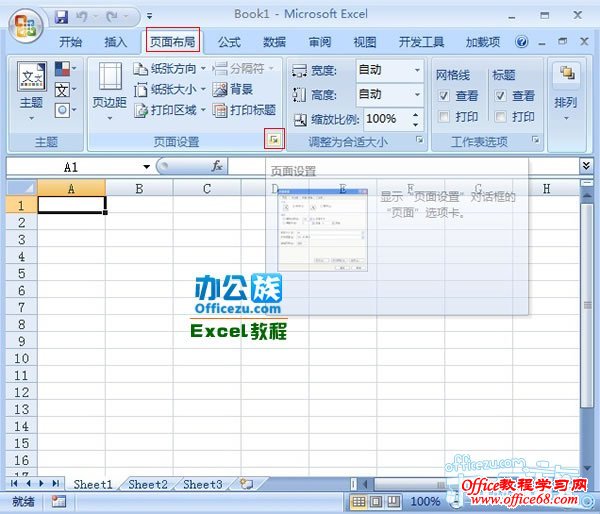Click the macro record status bar icon
Viewport: 600px width, 514px height.
pyautogui.click(x=59, y=501)
